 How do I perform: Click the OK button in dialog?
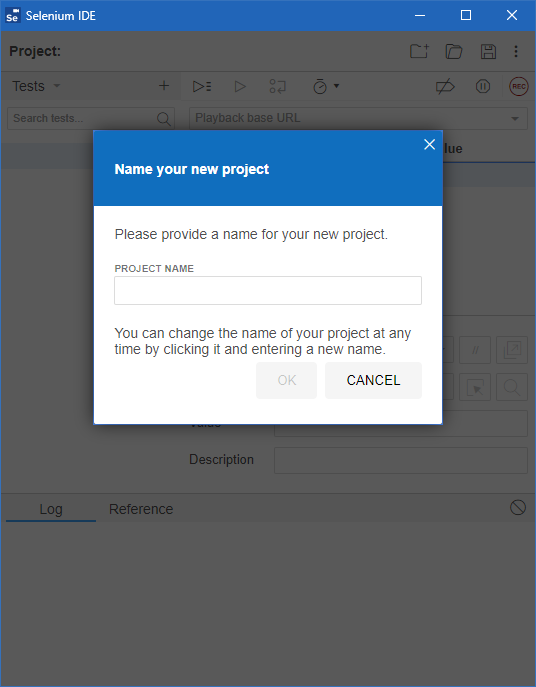[x=287, y=380]
